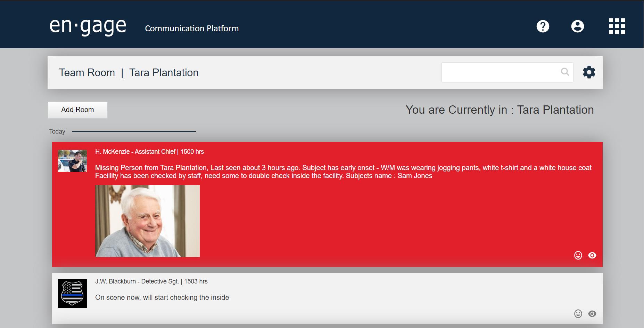Click H. McKenzie's profile avatar
Viewport: 644px width, 328px height.
click(x=72, y=161)
